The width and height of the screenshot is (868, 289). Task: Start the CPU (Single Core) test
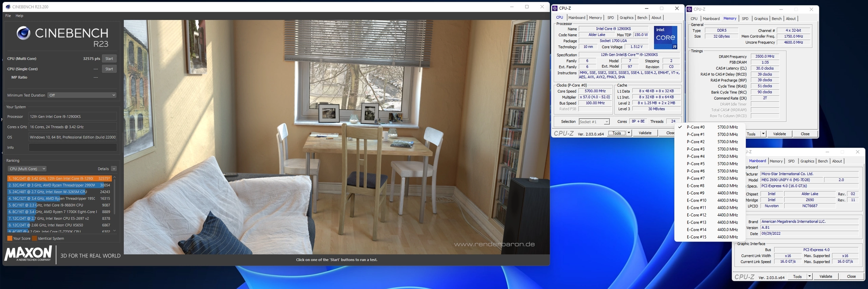coord(109,69)
